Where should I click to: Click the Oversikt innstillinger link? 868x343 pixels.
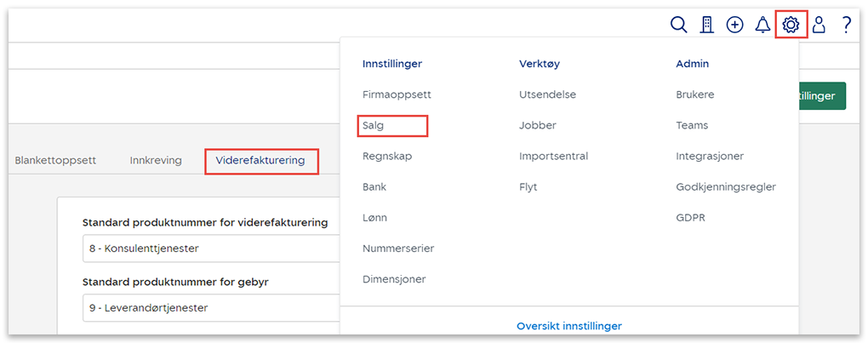(x=568, y=326)
